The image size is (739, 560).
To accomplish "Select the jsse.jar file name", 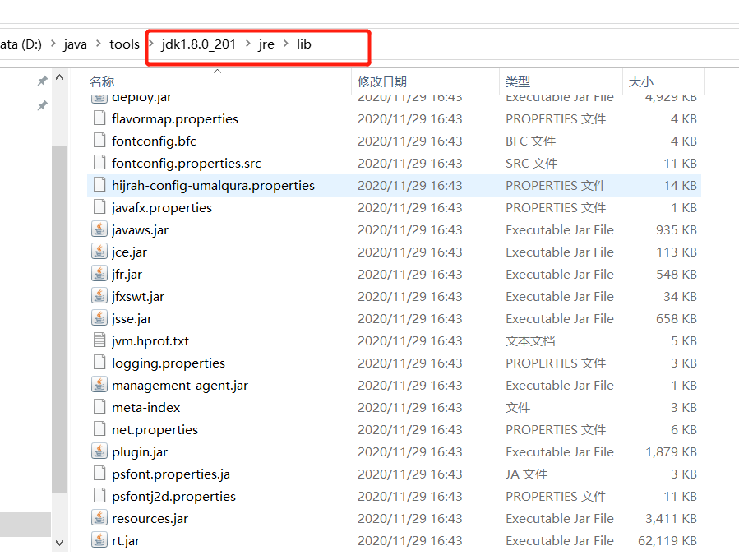I will pyautogui.click(x=132, y=319).
